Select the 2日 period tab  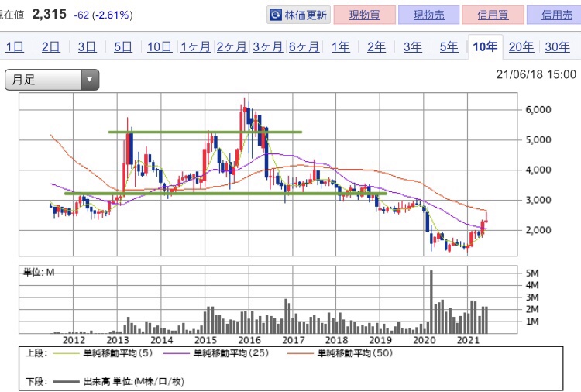coord(51,47)
